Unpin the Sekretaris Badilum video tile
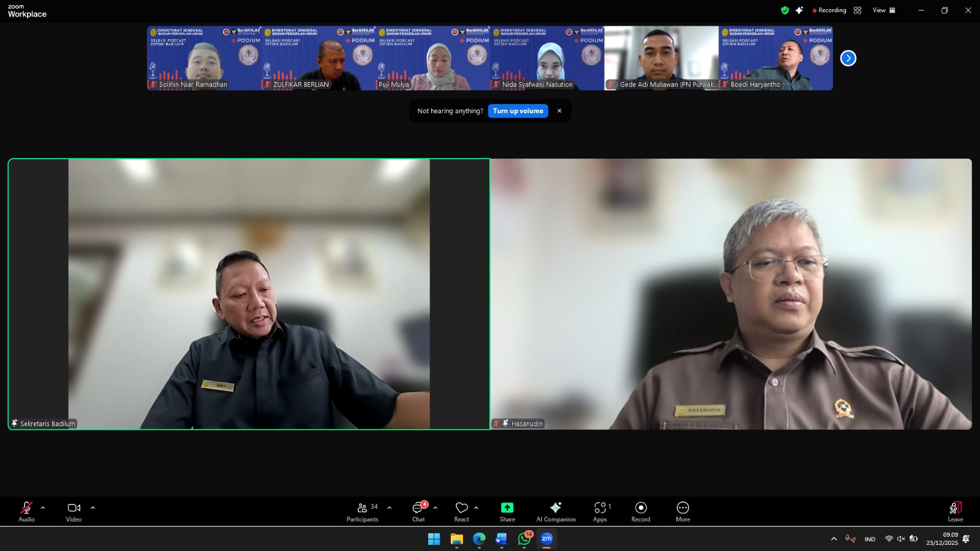 click(x=14, y=423)
